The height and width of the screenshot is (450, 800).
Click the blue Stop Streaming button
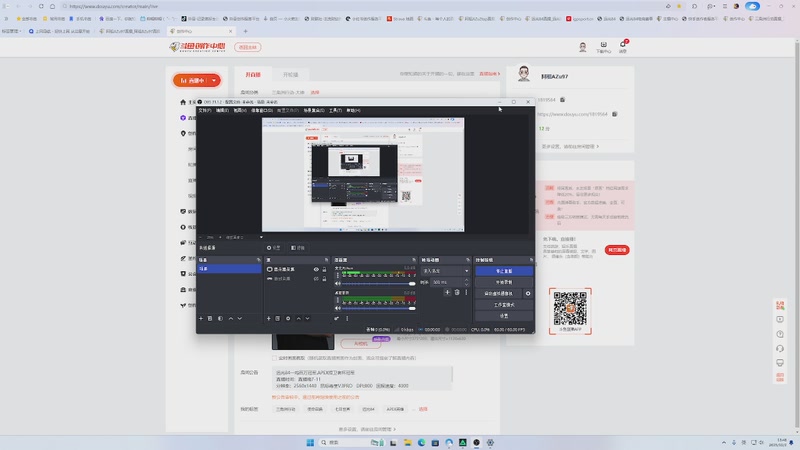point(504,271)
